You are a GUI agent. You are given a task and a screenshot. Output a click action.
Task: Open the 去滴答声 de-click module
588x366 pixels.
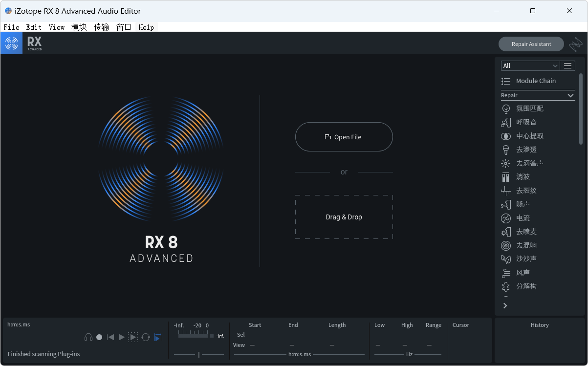tap(538, 163)
